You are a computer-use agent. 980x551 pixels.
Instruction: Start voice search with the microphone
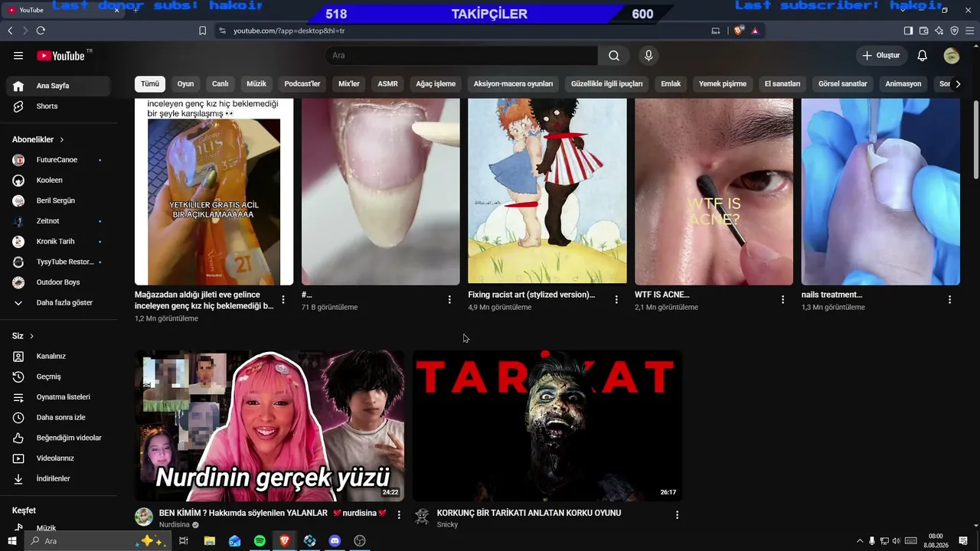click(x=648, y=56)
